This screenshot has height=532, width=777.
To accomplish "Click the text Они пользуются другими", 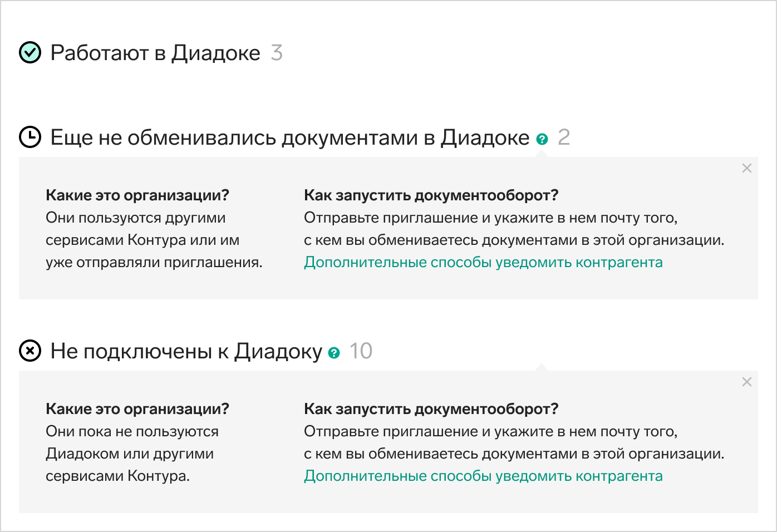I will [x=136, y=218].
